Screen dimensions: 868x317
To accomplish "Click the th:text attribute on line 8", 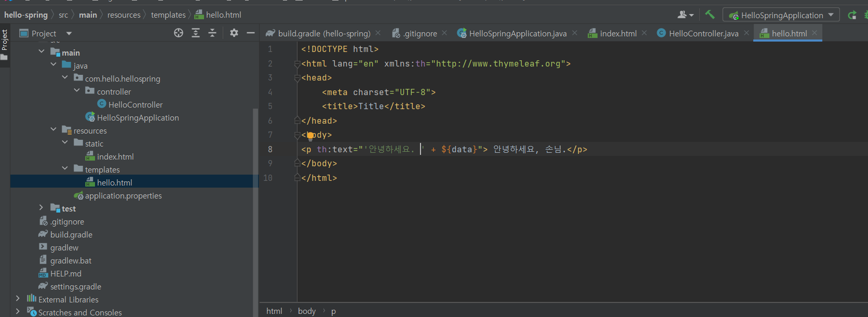I will [335, 149].
